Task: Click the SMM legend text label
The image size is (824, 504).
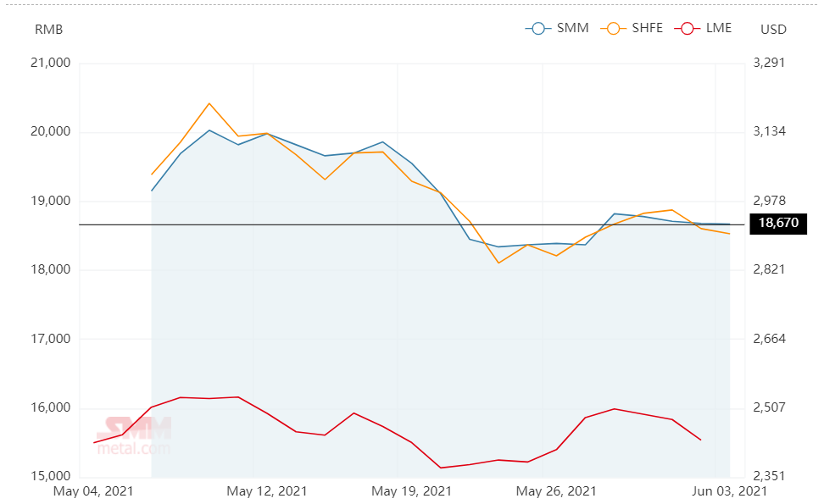Action: coord(572,28)
